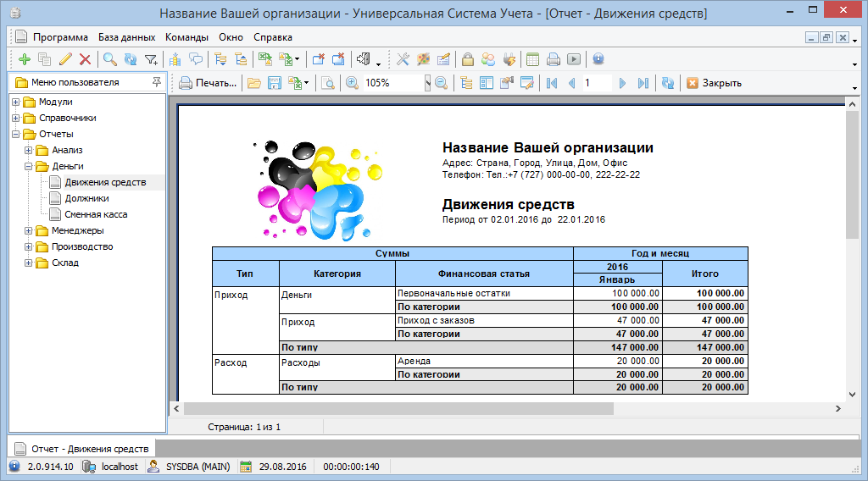Open the База данных menu
This screenshot has width=868, height=481.
click(x=126, y=37)
